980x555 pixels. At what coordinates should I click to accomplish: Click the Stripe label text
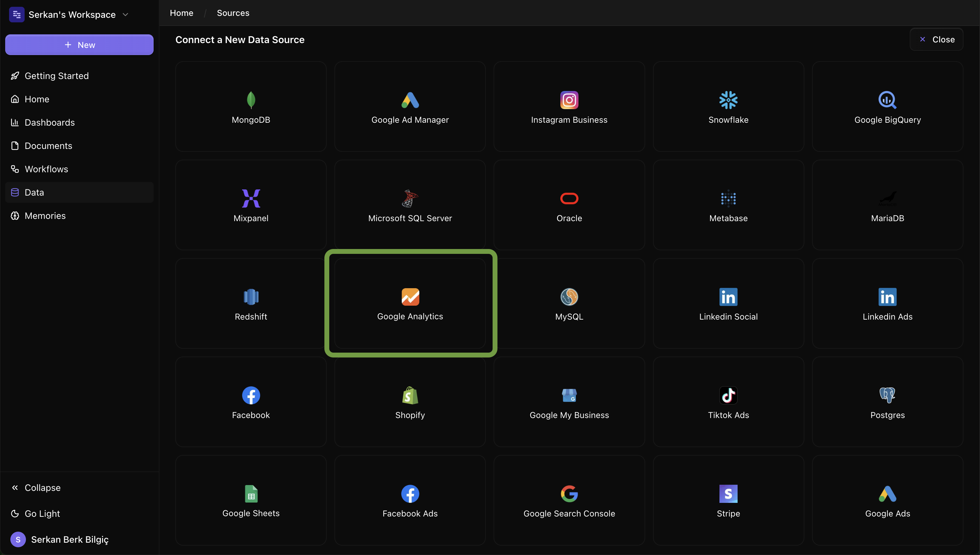click(x=728, y=514)
